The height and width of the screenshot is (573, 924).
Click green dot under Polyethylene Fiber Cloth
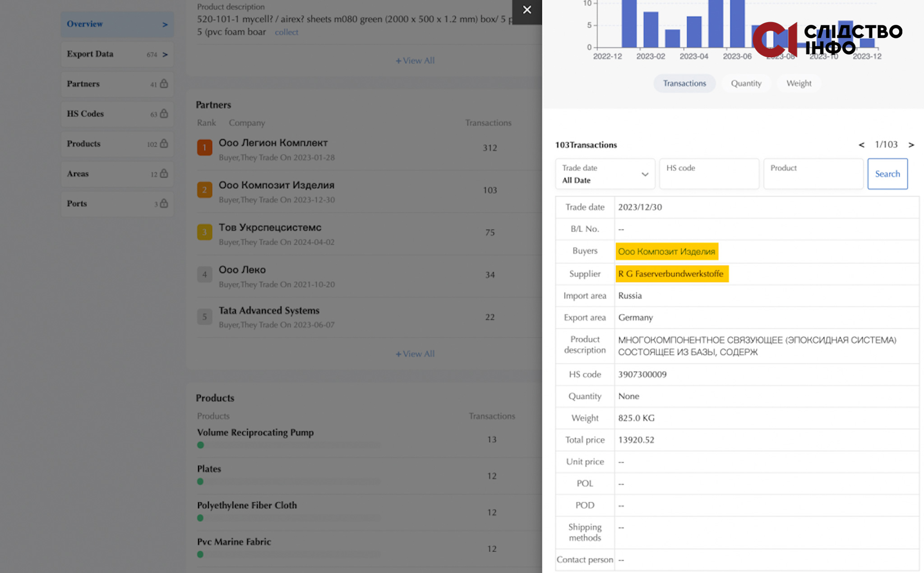click(201, 518)
